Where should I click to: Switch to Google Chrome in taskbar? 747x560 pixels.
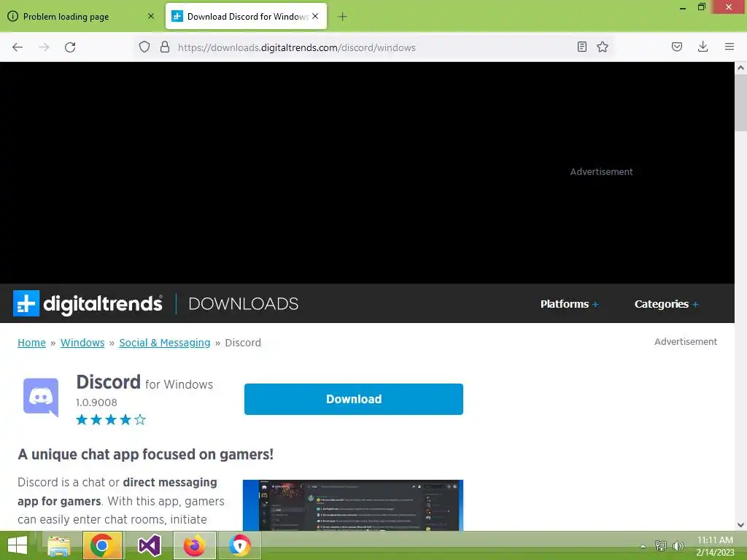tap(102, 545)
